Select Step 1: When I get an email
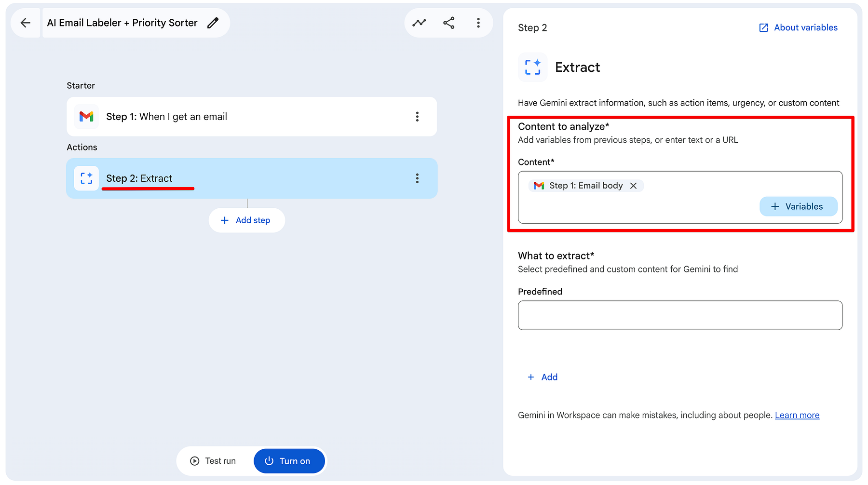 tap(252, 117)
